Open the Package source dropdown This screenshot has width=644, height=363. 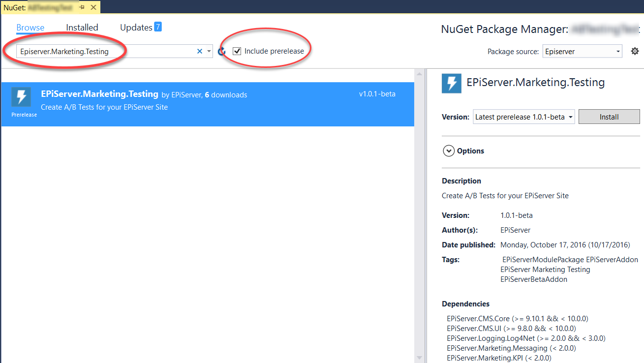583,52
